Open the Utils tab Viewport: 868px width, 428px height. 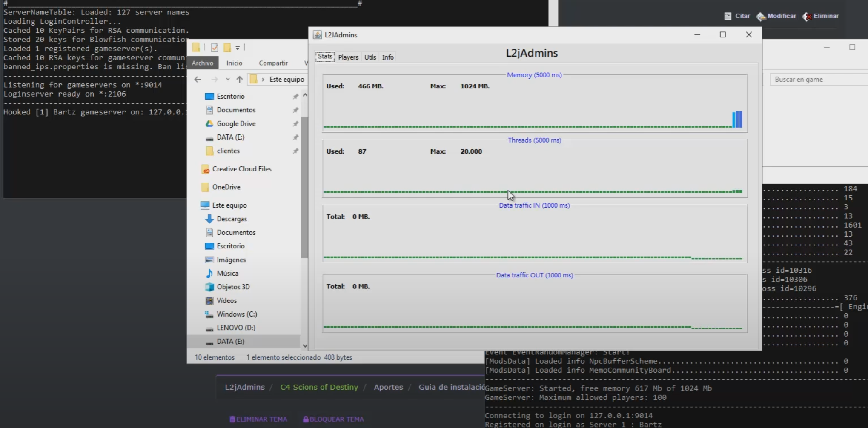(x=370, y=57)
